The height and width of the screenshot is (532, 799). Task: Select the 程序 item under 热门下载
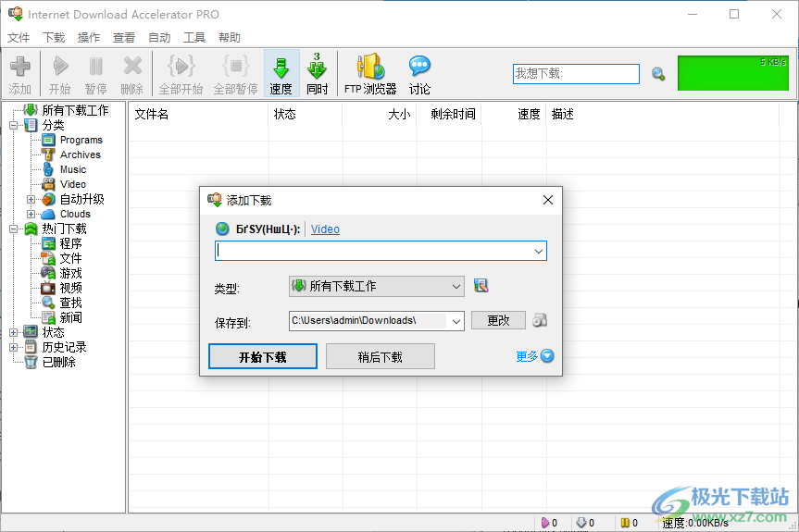(x=70, y=244)
